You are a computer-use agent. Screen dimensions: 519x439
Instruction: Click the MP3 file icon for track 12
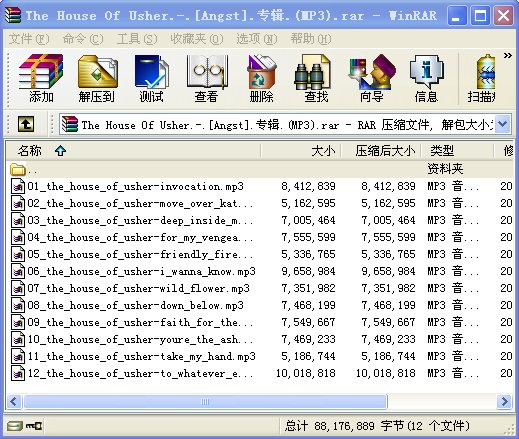[18, 373]
